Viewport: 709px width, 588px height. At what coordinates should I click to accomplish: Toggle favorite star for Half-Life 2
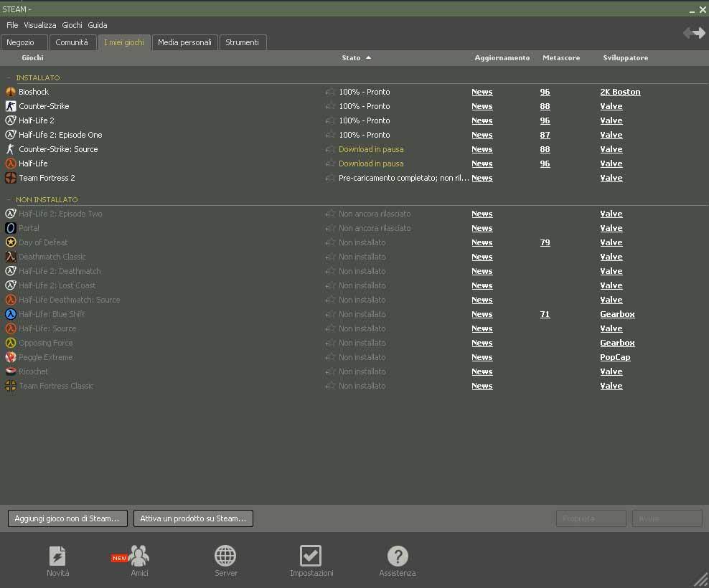pyautogui.click(x=330, y=120)
